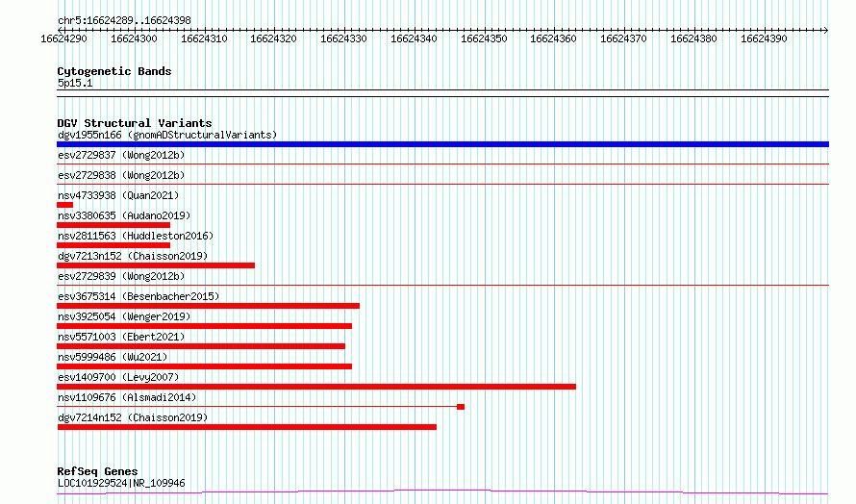
Task: Open nsv5571003 (Ebert2021) variant label
Action: [121, 337]
